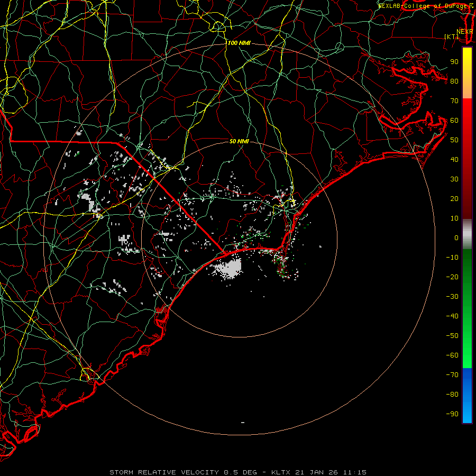Click the KLTX radar site identifier

point(281,472)
